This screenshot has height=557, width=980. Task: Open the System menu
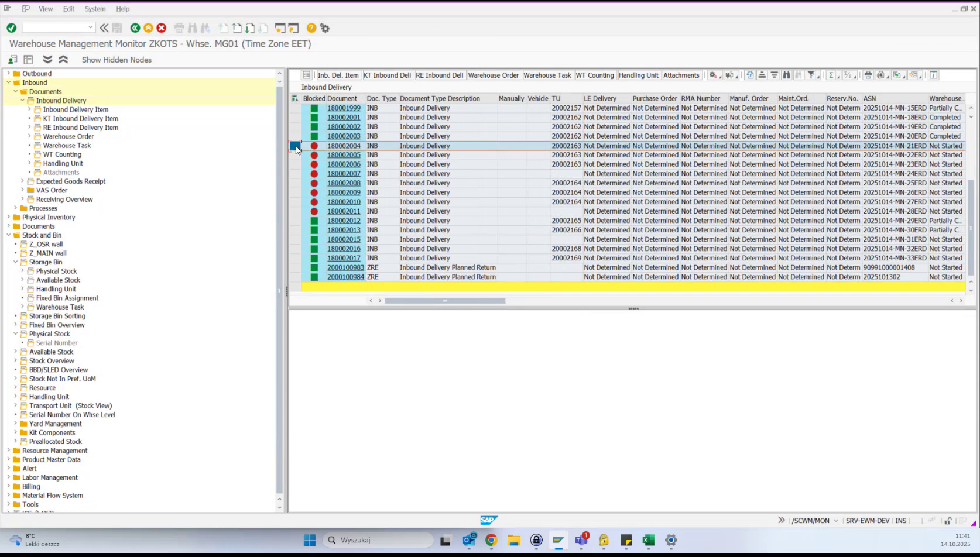[95, 9]
